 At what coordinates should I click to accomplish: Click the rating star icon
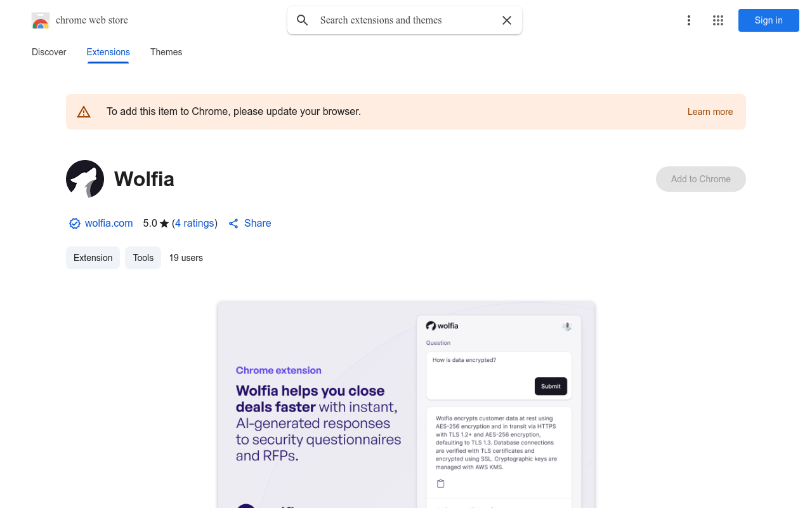coord(164,224)
